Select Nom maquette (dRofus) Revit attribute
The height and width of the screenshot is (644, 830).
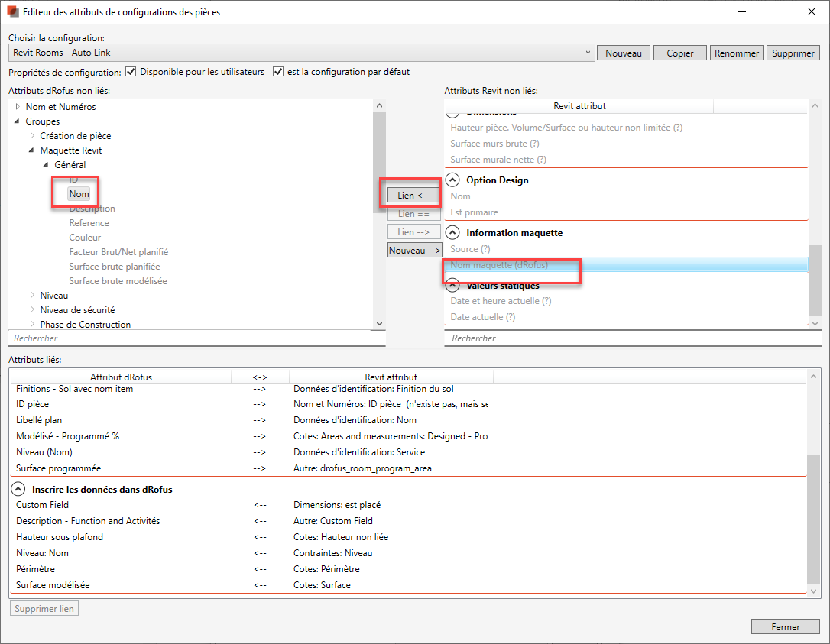[x=500, y=266]
